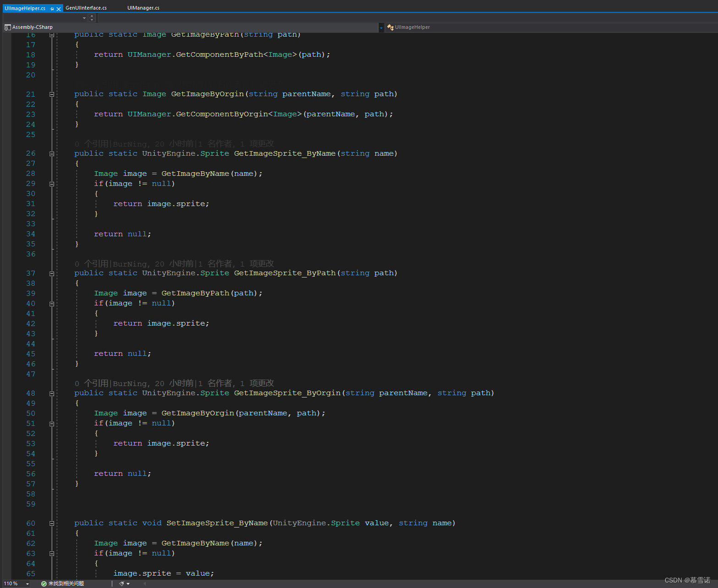Click 'GetComponentByOrgin' on line 23
The height and width of the screenshot is (588, 718).
click(222, 114)
